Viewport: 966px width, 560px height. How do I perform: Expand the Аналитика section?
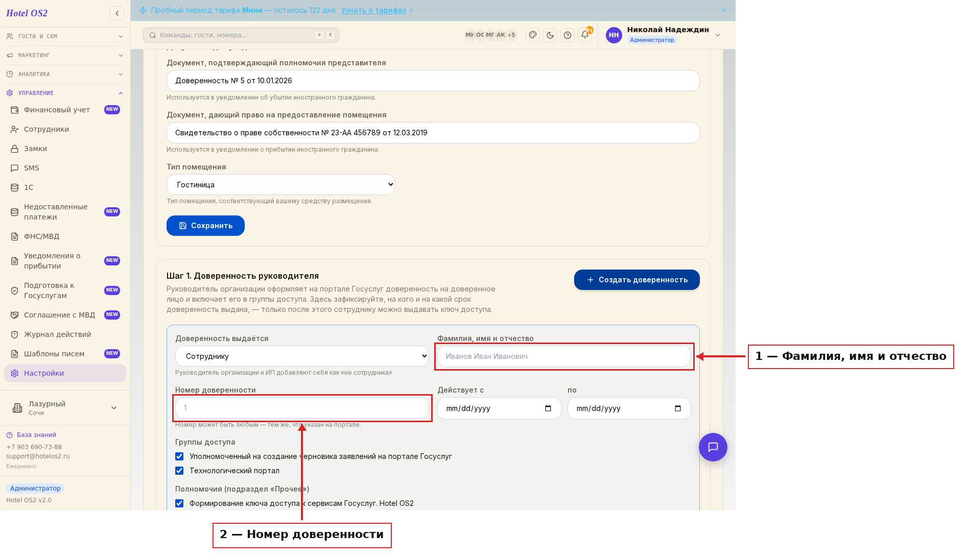coord(65,74)
